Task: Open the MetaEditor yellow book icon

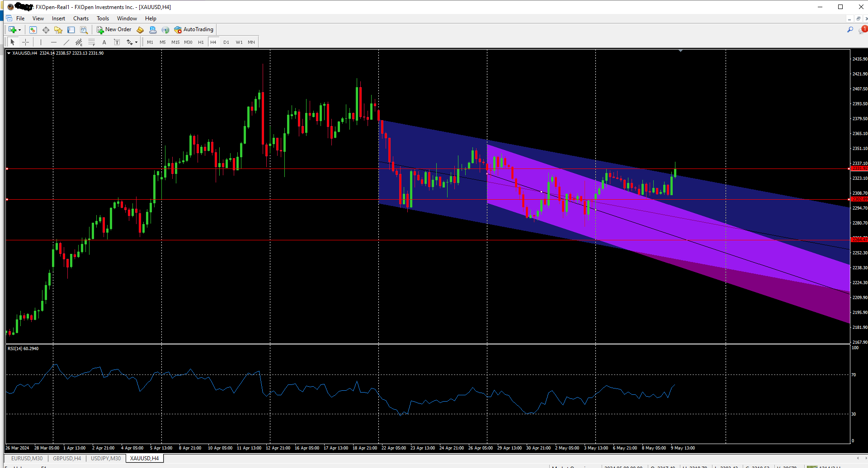Action: [140, 30]
